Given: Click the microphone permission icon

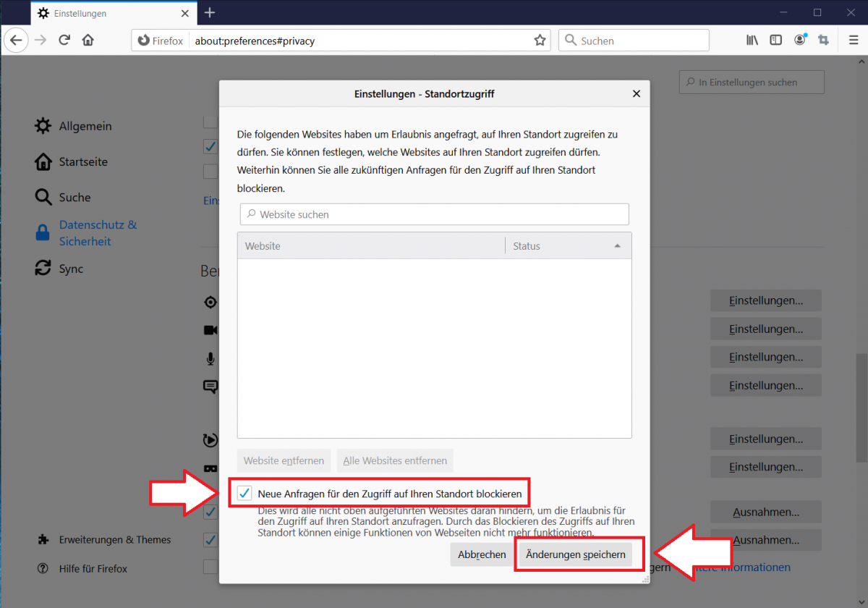Looking at the screenshot, I should pyautogui.click(x=210, y=358).
